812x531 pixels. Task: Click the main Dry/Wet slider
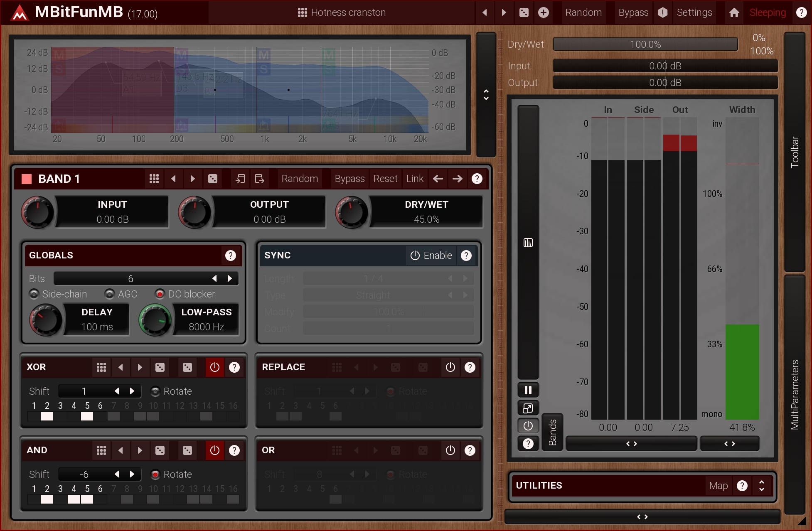(x=645, y=44)
